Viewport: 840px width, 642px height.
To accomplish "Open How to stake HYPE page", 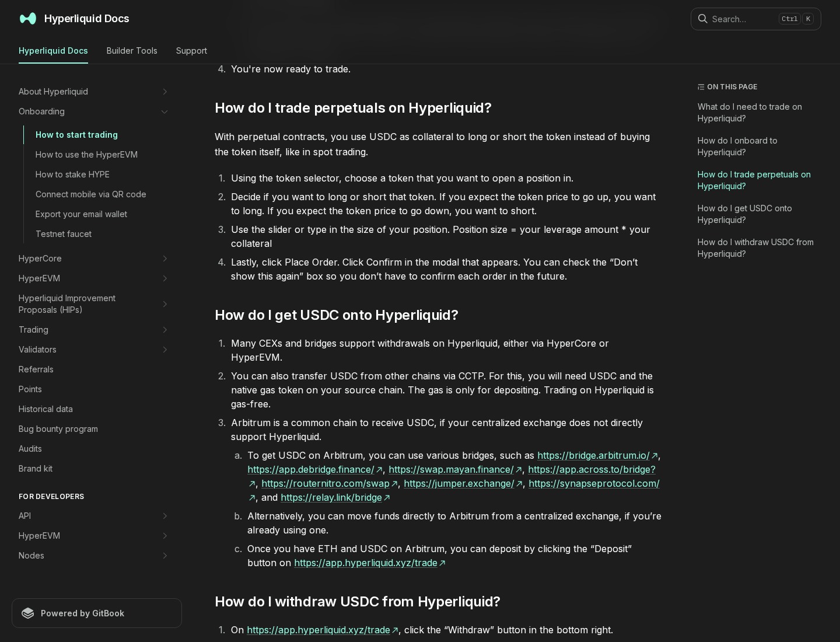I will click(x=72, y=175).
